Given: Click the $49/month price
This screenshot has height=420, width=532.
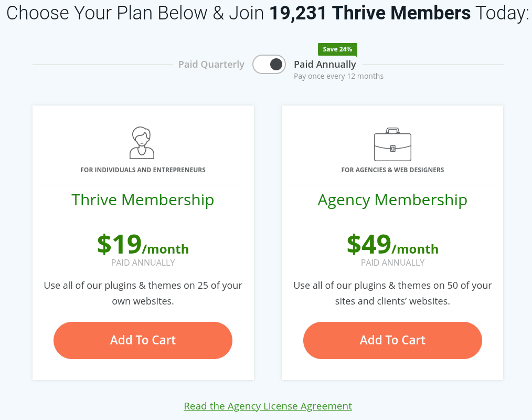Looking at the screenshot, I should pos(392,245).
